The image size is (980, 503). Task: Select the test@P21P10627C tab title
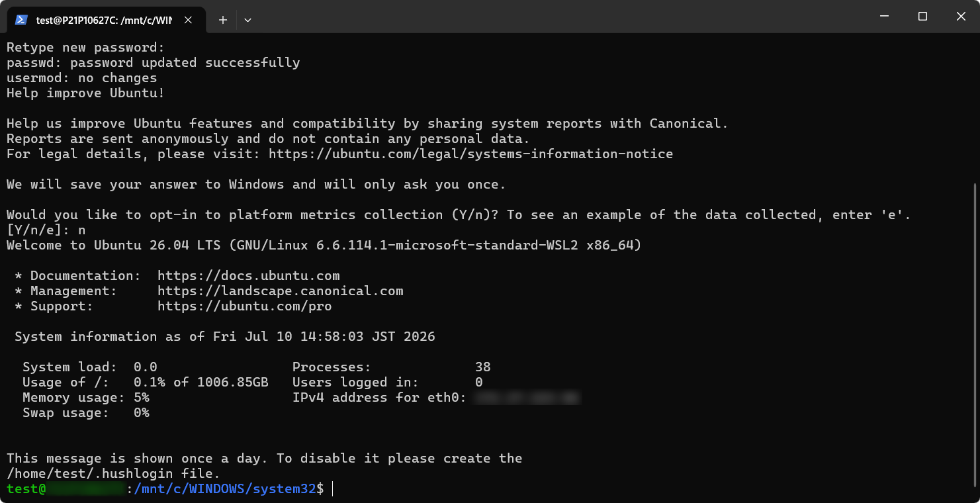tap(104, 20)
